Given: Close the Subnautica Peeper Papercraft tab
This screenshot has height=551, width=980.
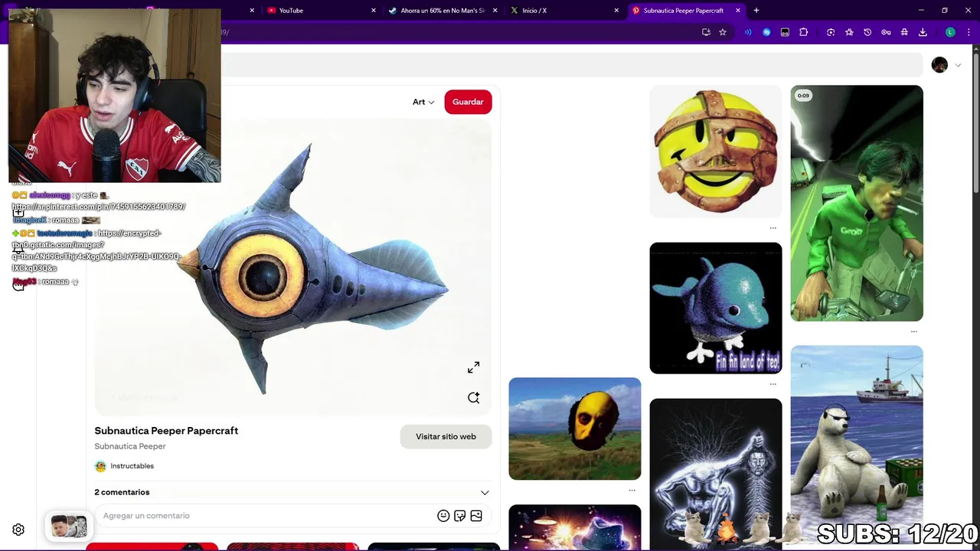Looking at the screenshot, I should tap(738, 11).
